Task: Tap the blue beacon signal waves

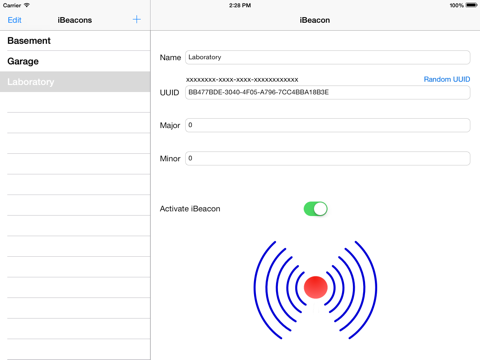Action: click(315, 290)
